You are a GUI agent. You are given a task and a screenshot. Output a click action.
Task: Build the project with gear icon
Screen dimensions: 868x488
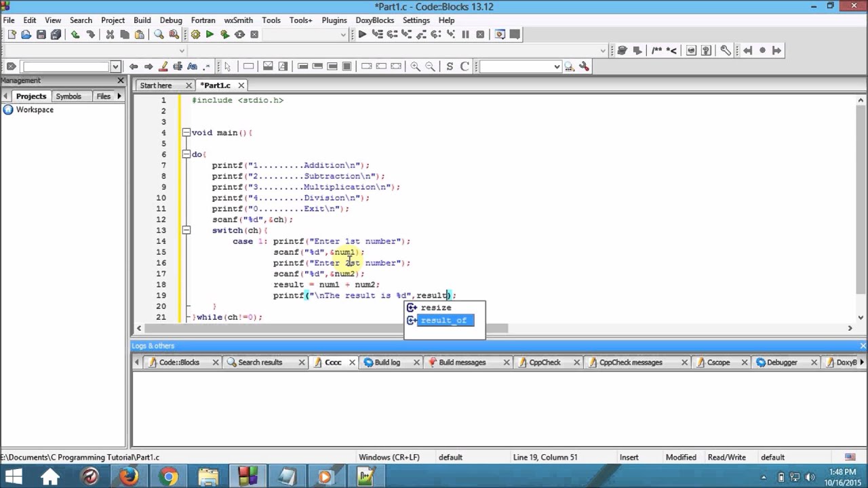click(x=195, y=35)
